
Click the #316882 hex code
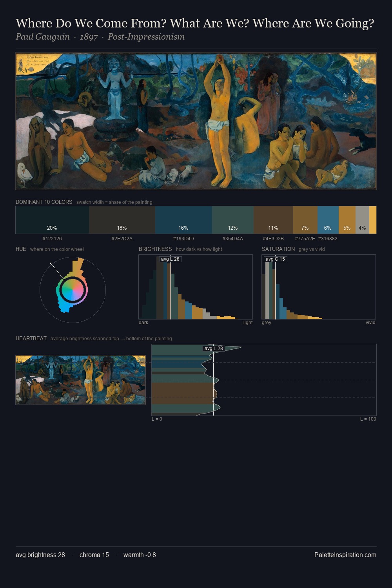point(328,238)
